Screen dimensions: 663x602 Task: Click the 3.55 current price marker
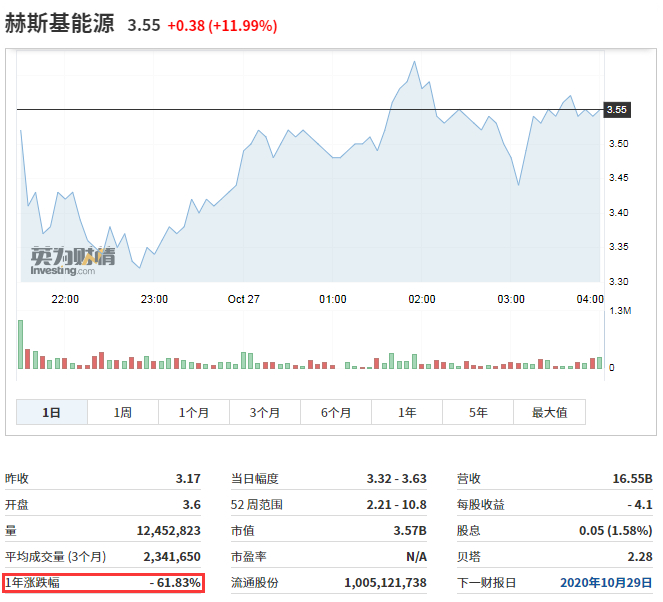pos(617,110)
